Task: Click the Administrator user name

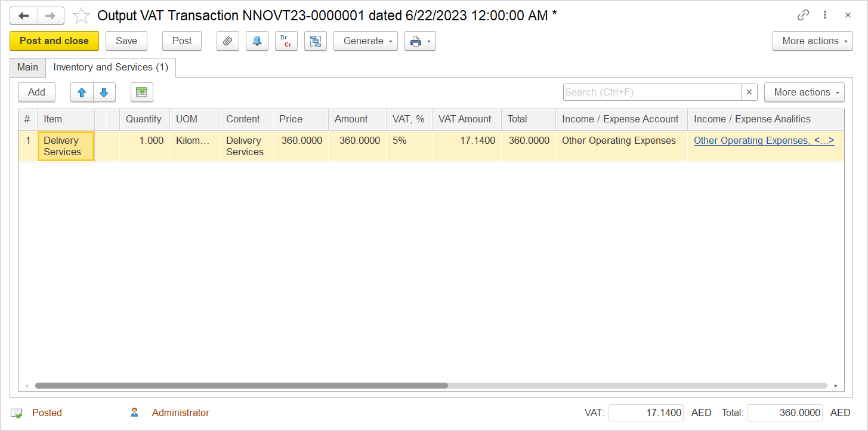Action: 181,412
